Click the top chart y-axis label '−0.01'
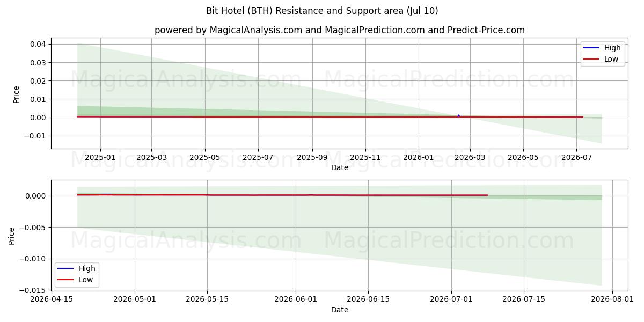Screen dimensions: 644x322 click(35, 136)
